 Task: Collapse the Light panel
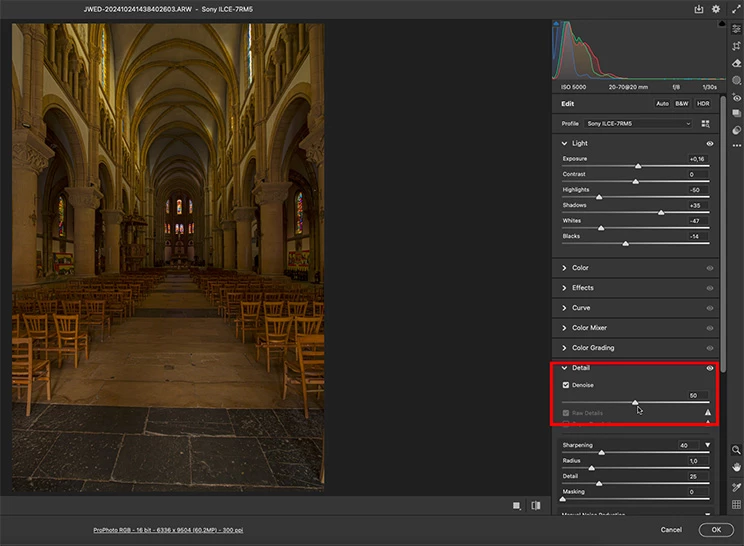coord(564,143)
